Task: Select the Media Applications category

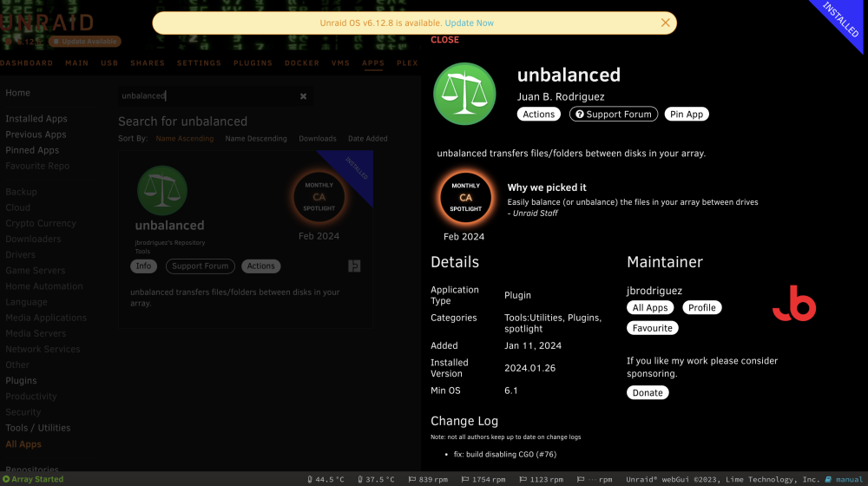Action: point(46,318)
